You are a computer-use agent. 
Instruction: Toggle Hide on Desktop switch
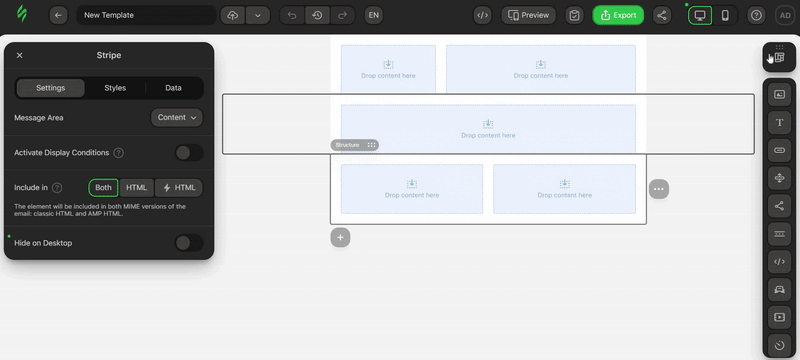pyautogui.click(x=189, y=243)
